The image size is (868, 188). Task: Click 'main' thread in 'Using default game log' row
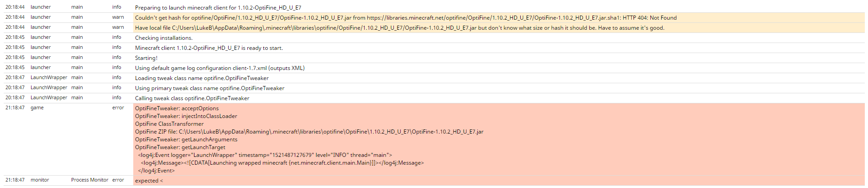click(x=77, y=67)
